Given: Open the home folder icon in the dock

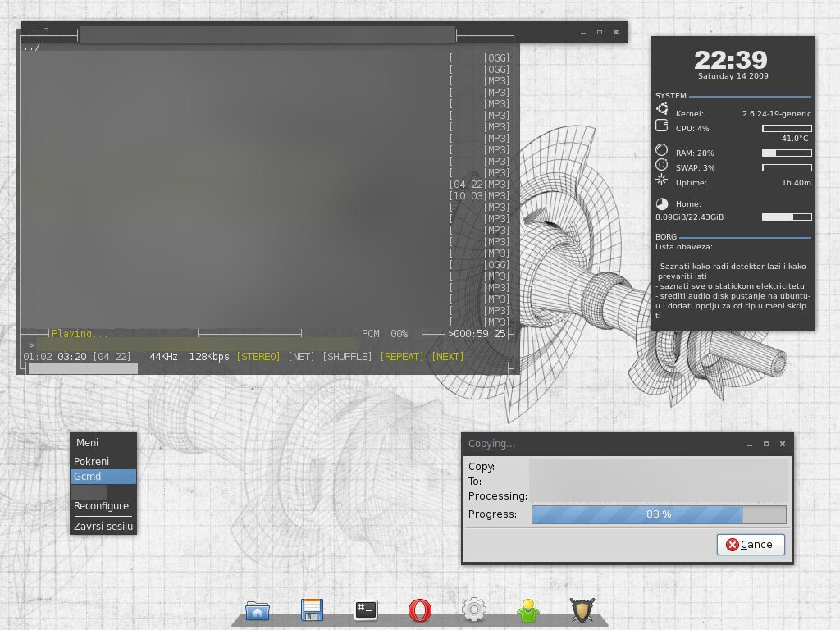Looking at the screenshot, I should [x=257, y=609].
